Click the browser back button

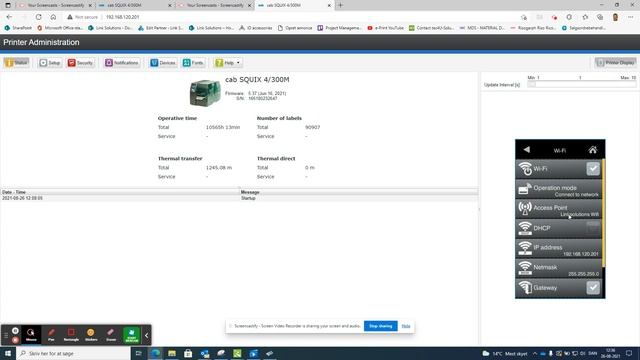(x=9, y=17)
